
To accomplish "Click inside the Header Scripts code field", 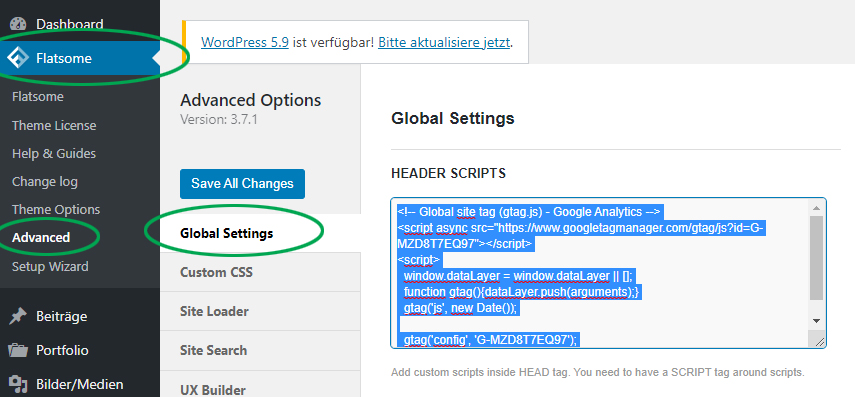I will point(600,273).
